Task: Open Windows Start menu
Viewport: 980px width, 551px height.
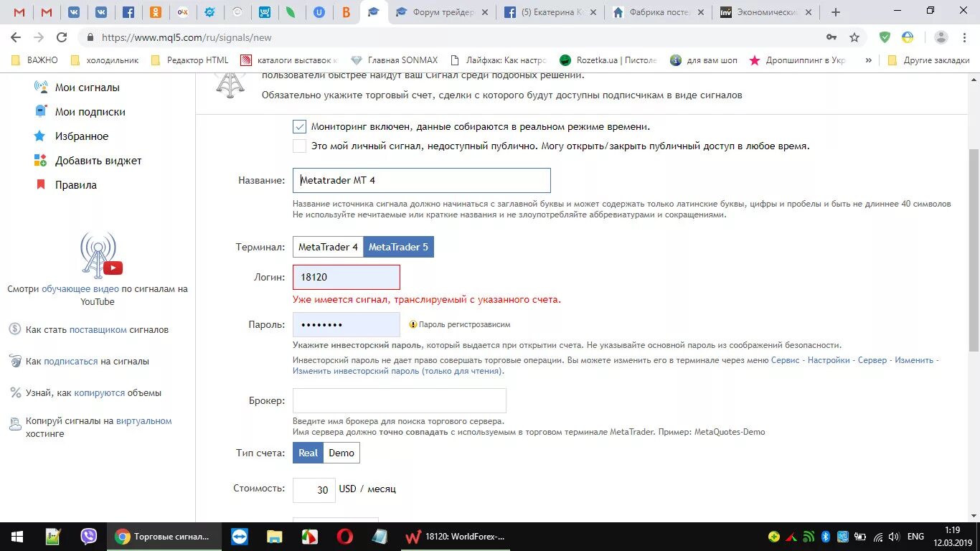Action: [17, 537]
